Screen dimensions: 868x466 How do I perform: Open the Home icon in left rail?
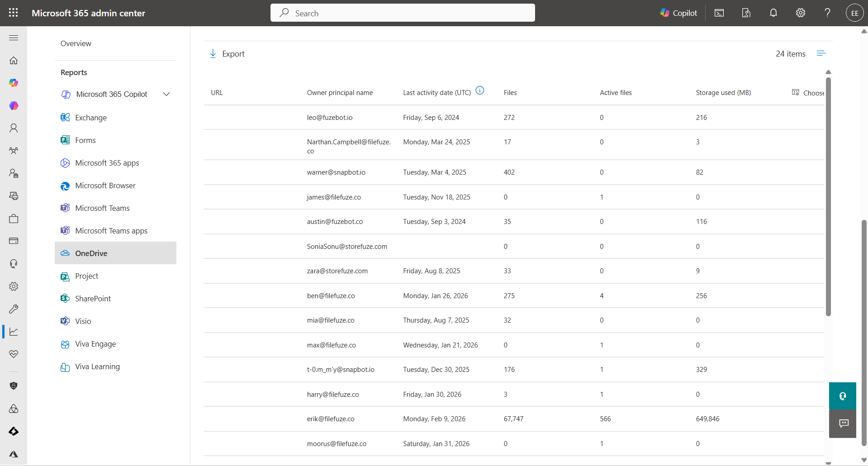(x=14, y=60)
